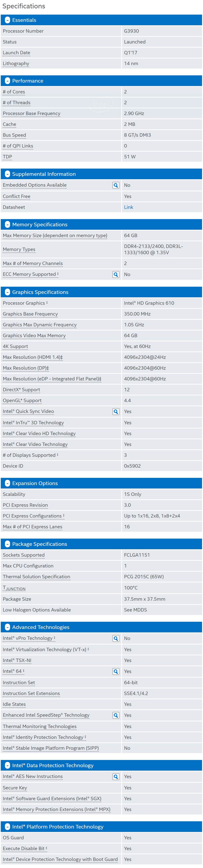The width and height of the screenshot is (203, 868).
Task: Collapse the Graphics Specifications minus icon
Action: tap(7, 292)
